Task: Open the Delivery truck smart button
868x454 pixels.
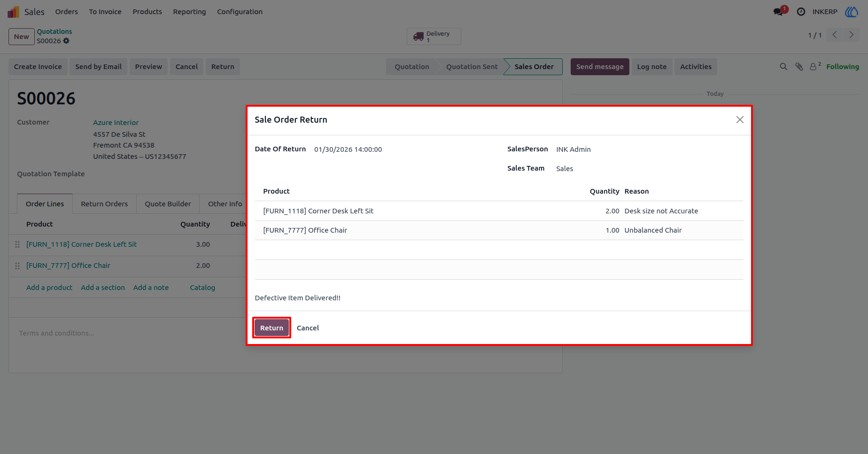Action: coord(434,36)
